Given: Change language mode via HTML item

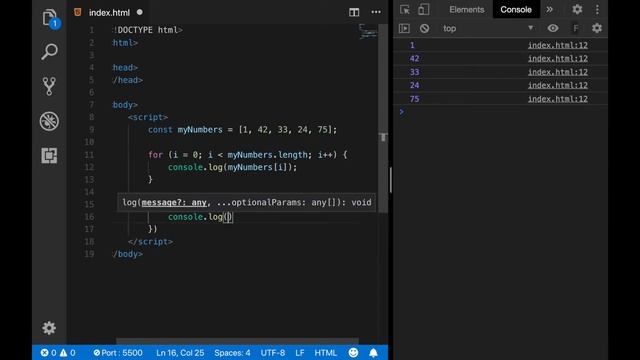Looking at the screenshot, I should tap(325, 353).
